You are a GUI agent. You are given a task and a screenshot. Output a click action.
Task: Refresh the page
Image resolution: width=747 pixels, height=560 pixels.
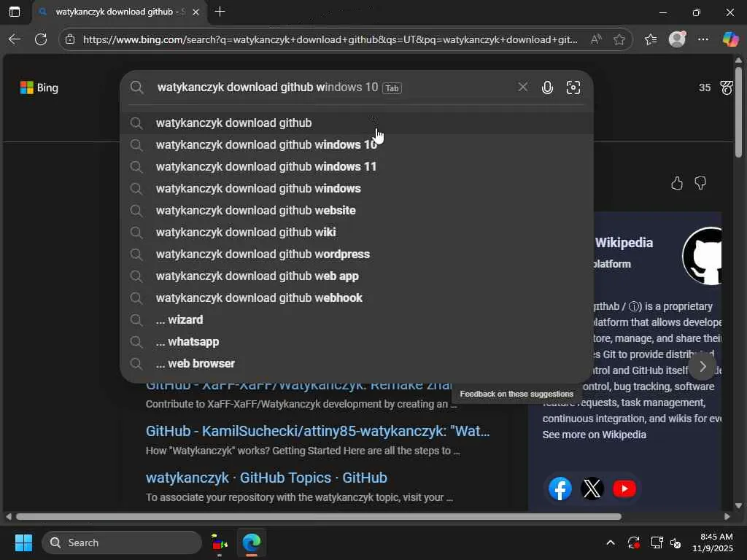click(41, 39)
